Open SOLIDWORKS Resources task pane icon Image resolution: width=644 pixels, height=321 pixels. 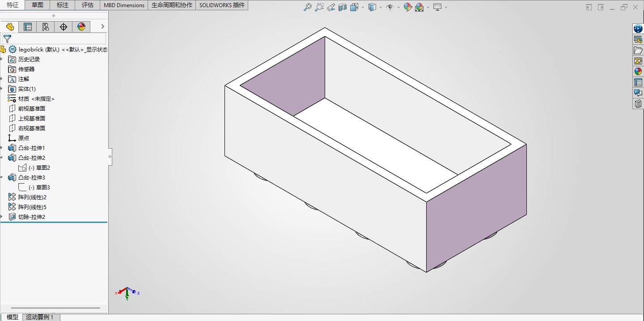coord(638,29)
